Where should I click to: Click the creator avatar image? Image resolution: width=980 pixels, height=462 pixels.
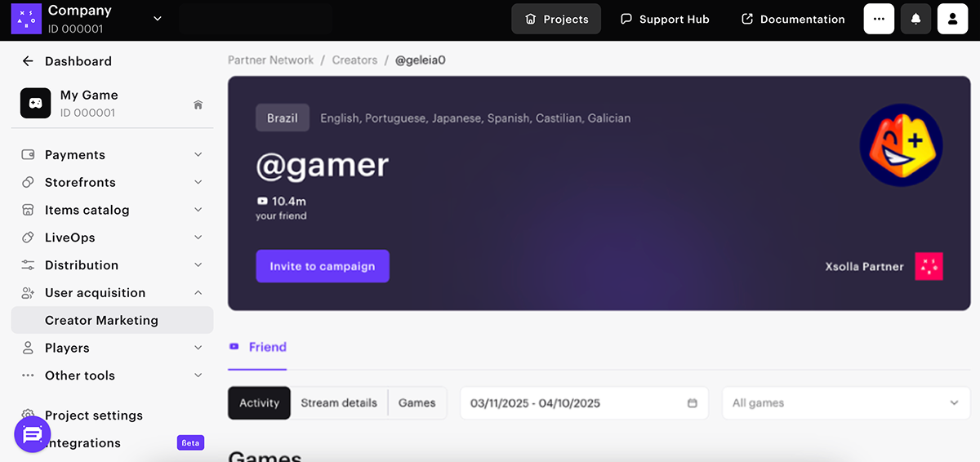coord(901,145)
